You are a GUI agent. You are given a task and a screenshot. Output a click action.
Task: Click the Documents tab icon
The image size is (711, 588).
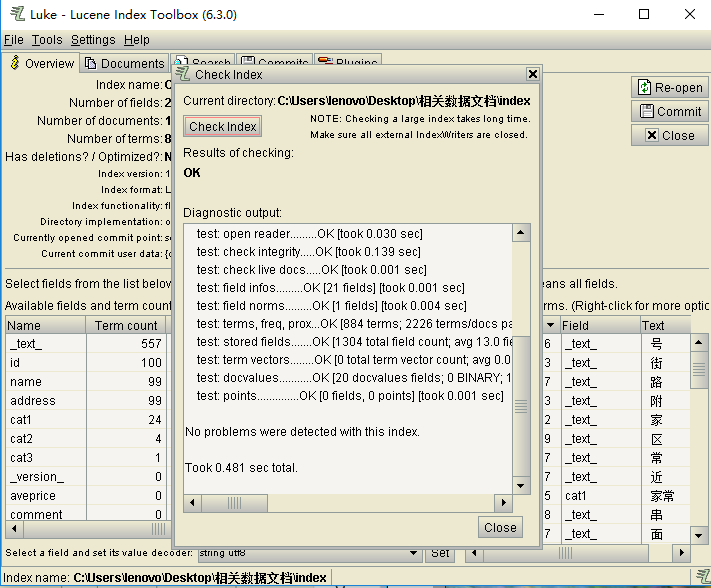pyautogui.click(x=91, y=63)
